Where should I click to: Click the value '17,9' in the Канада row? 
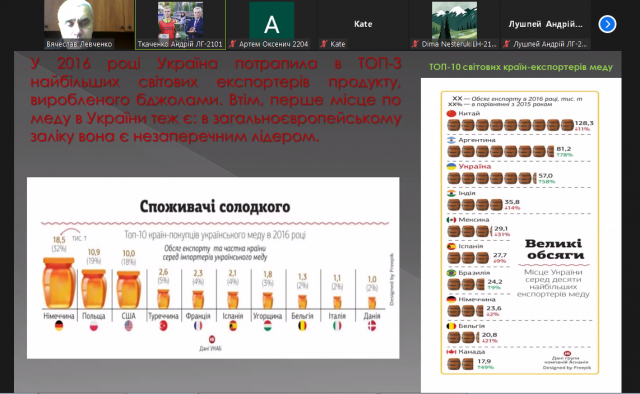(x=484, y=361)
